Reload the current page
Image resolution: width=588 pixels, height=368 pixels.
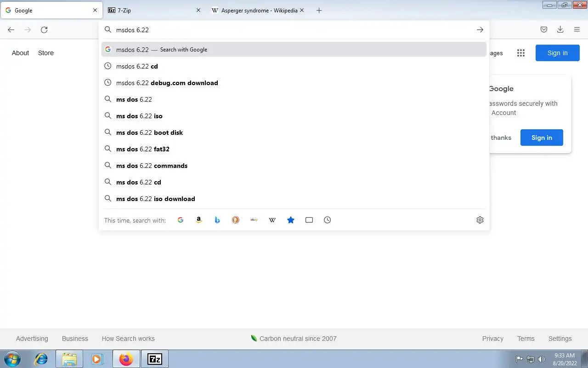tap(44, 30)
